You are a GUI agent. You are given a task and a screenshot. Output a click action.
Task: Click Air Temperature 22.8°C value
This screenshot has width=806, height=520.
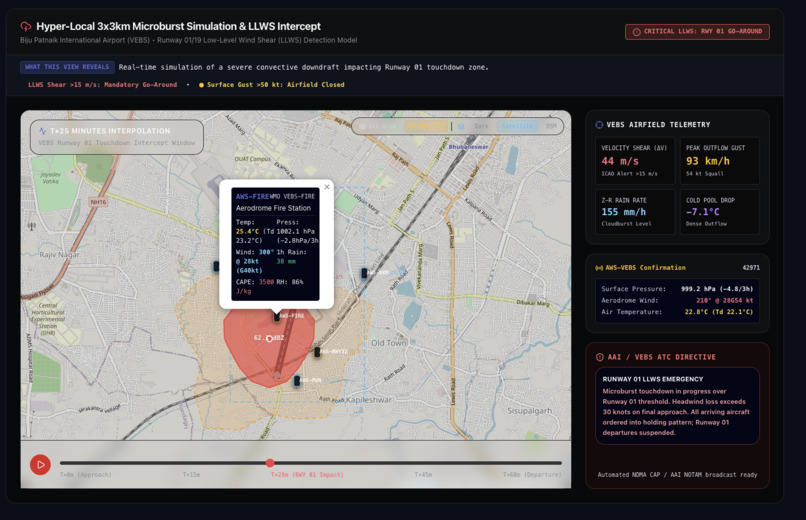pos(719,312)
